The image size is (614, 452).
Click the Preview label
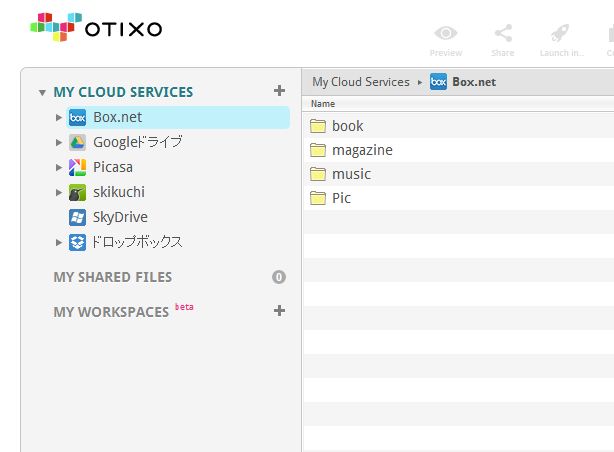point(446,53)
